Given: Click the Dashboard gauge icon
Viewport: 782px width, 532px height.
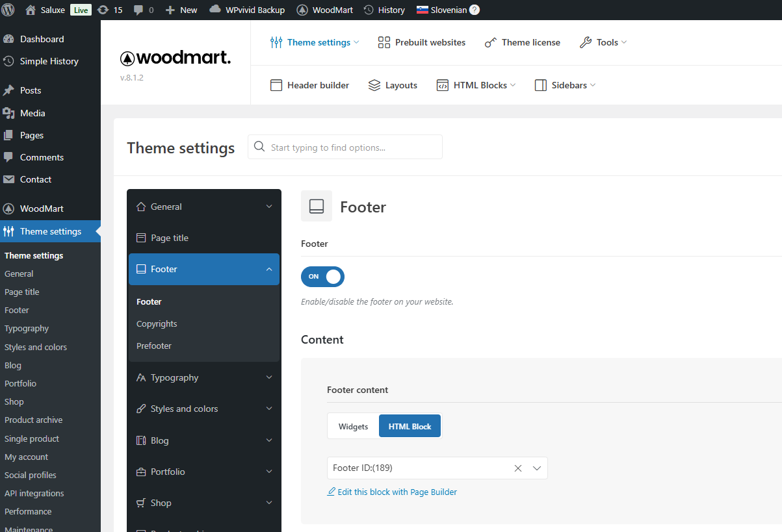Looking at the screenshot, I should pos(8,39).
